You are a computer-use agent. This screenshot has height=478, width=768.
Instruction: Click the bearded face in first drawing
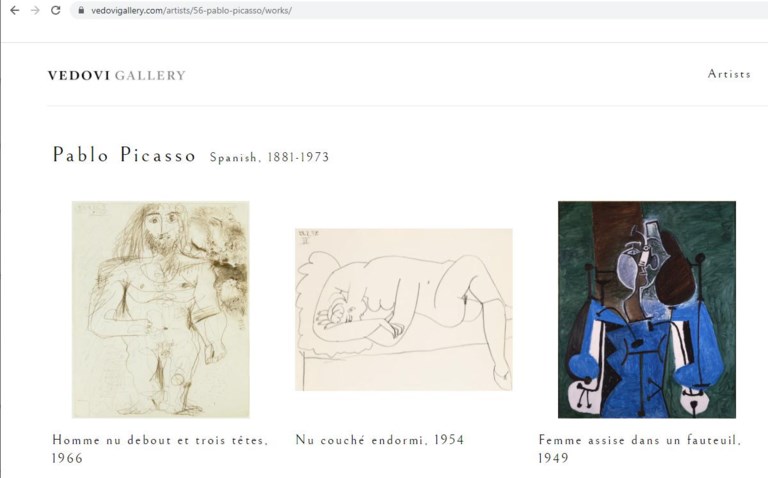pos(163,228)
